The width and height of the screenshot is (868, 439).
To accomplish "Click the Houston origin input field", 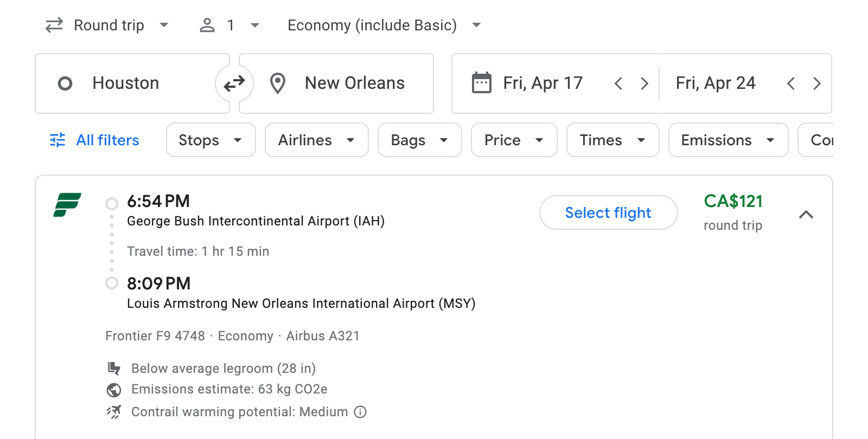I will pyautogui.click(x=126, y=83).
